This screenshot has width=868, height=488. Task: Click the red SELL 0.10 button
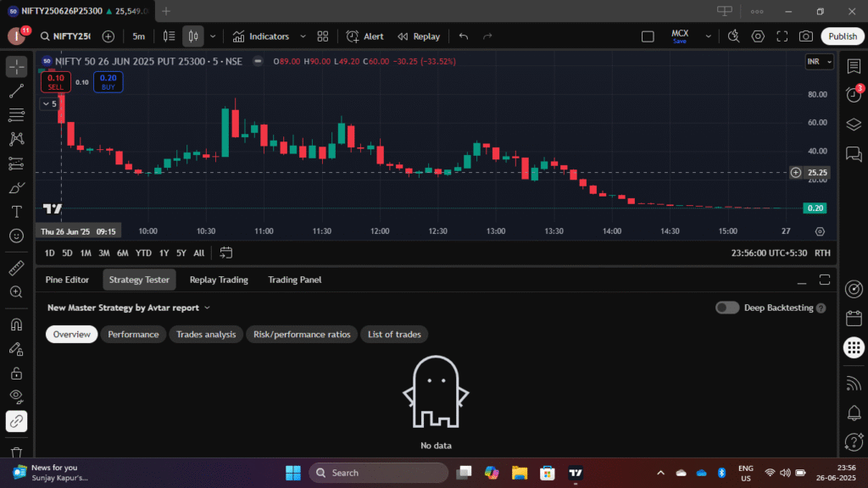point(55,82)
